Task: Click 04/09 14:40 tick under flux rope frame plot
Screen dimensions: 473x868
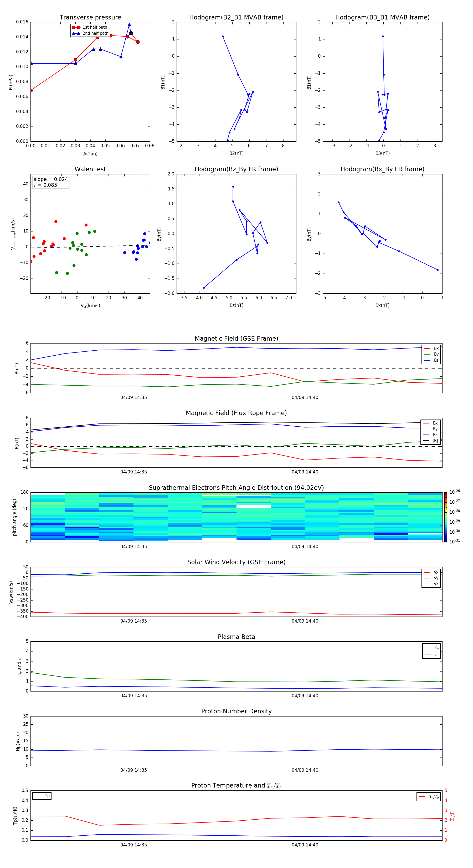Action: point(305,472)
